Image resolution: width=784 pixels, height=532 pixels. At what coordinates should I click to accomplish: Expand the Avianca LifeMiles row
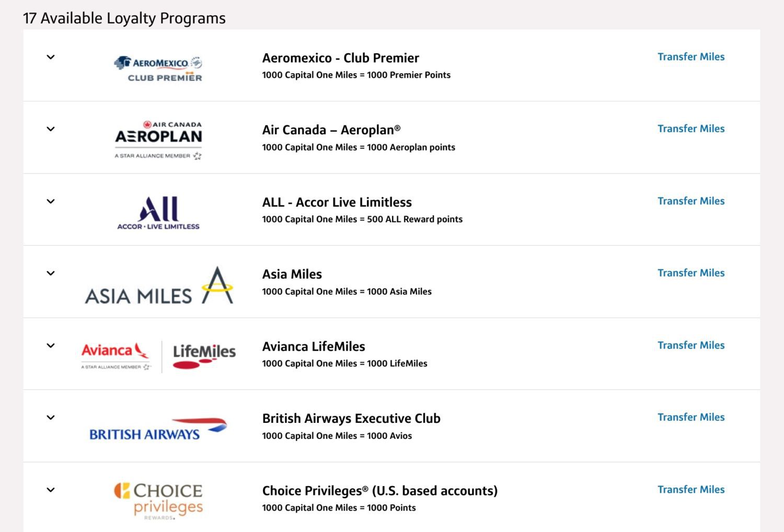click(x=50, y=345)
